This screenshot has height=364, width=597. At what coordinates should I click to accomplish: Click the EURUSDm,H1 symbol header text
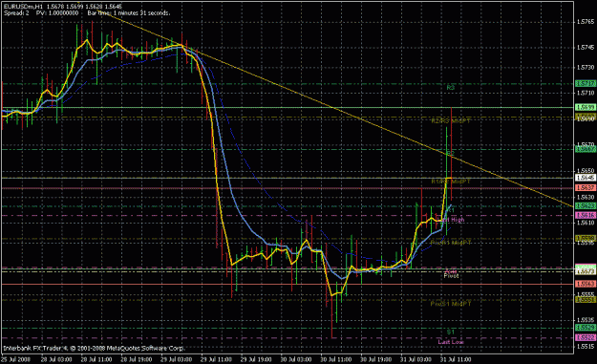pos(22,7)
